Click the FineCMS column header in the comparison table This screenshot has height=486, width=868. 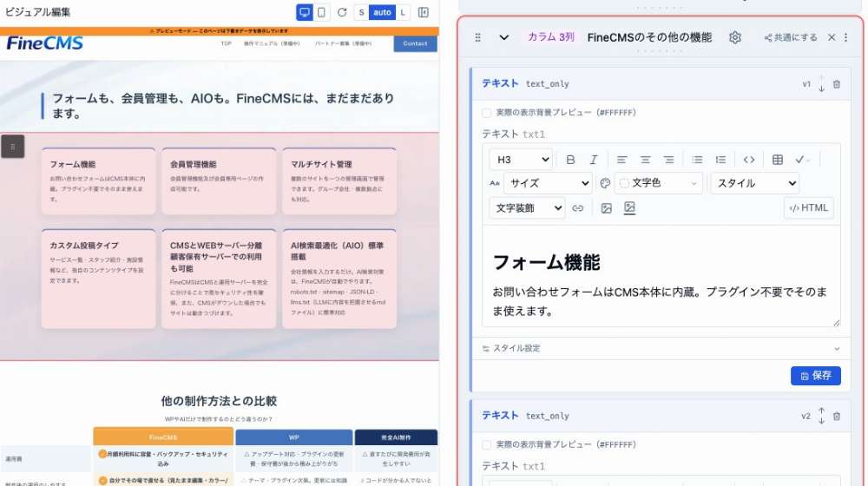tap(163, 437)
